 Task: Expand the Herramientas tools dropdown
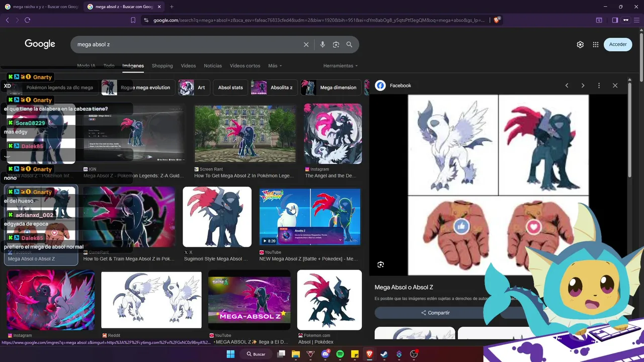point(341,66)
